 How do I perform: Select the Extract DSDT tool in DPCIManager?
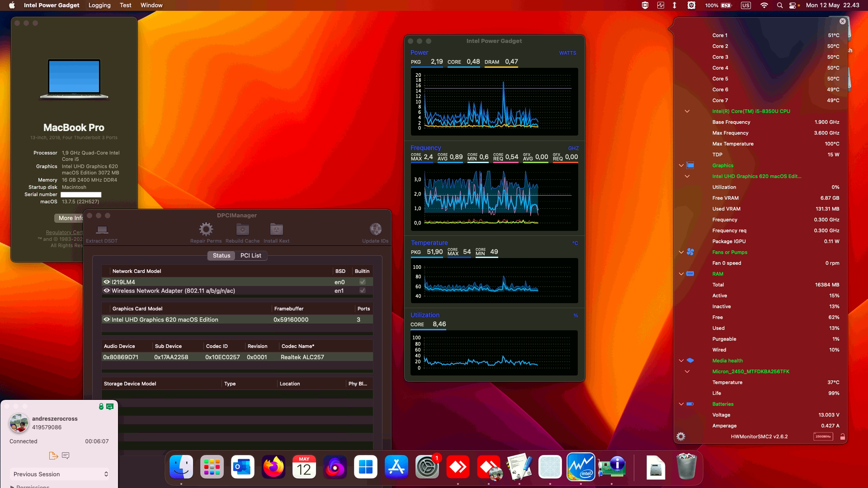click(101, 231)
